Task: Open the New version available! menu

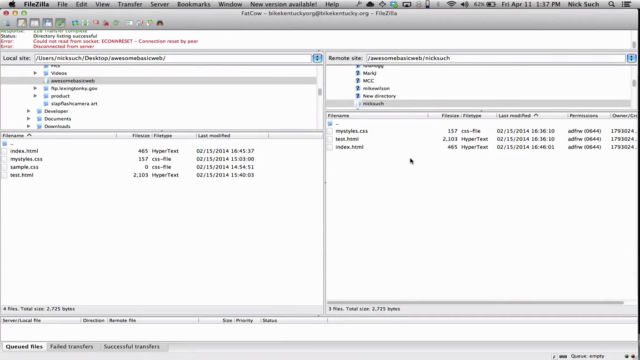Action: click(283, 4)
